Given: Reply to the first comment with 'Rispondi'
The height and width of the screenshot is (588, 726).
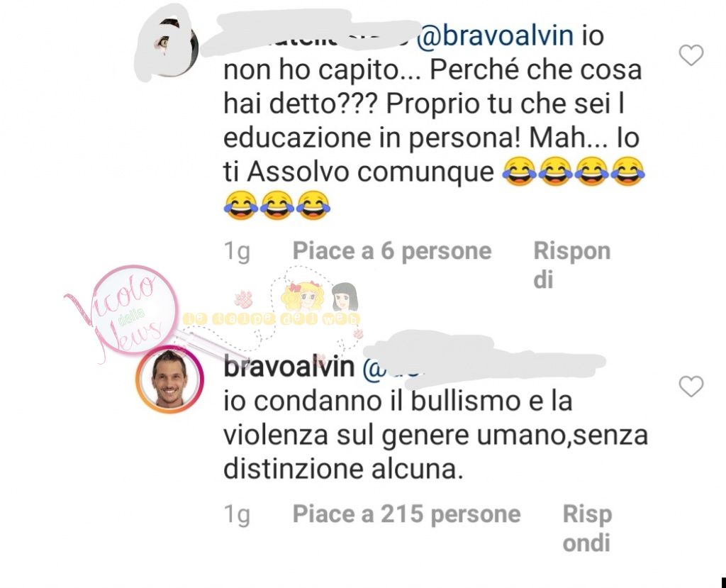Looking at the screenshot, I should [x=572, y=265].
